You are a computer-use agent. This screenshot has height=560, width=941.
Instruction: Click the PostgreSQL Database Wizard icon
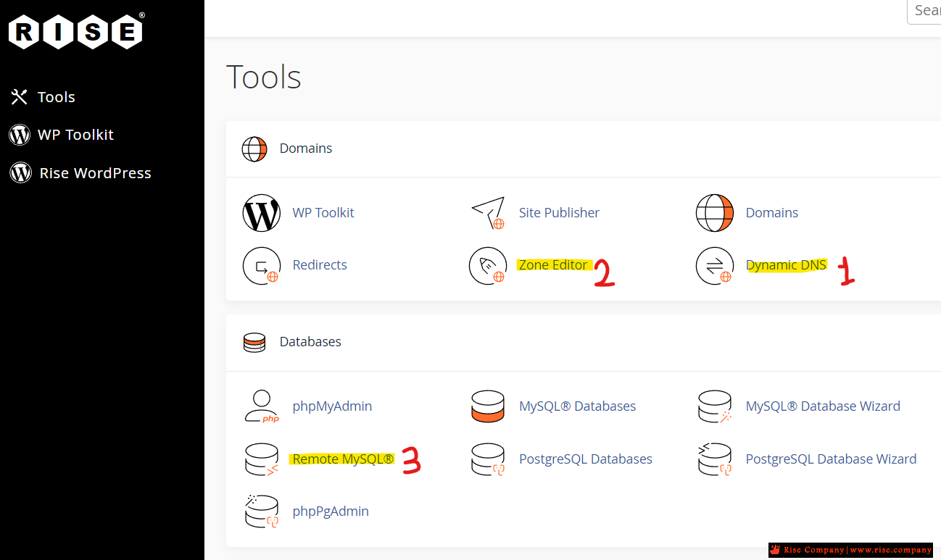coord(715,459)
